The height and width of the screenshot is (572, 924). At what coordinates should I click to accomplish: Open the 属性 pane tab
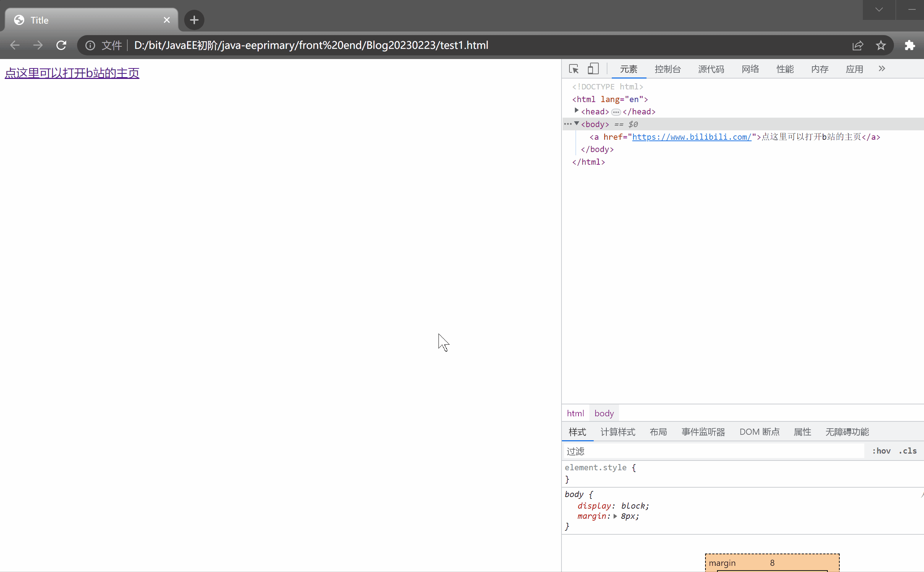(802, 432)
